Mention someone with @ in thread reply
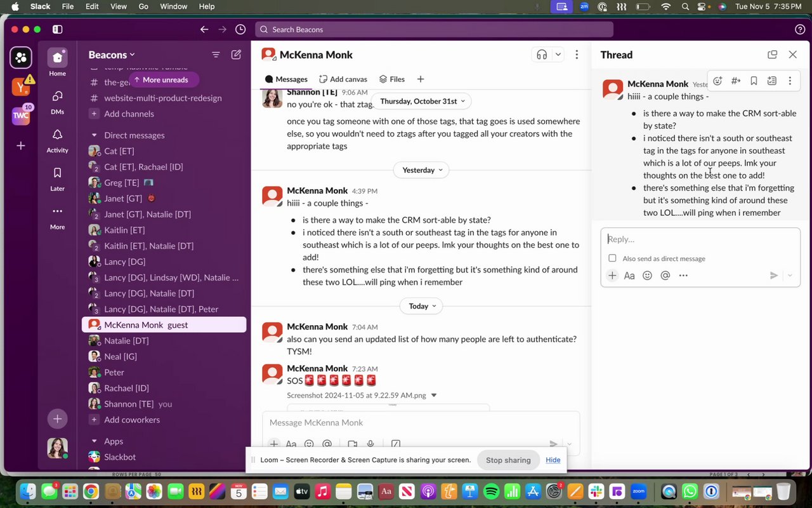This screenshot has height=508, width=812. [665, 276]
